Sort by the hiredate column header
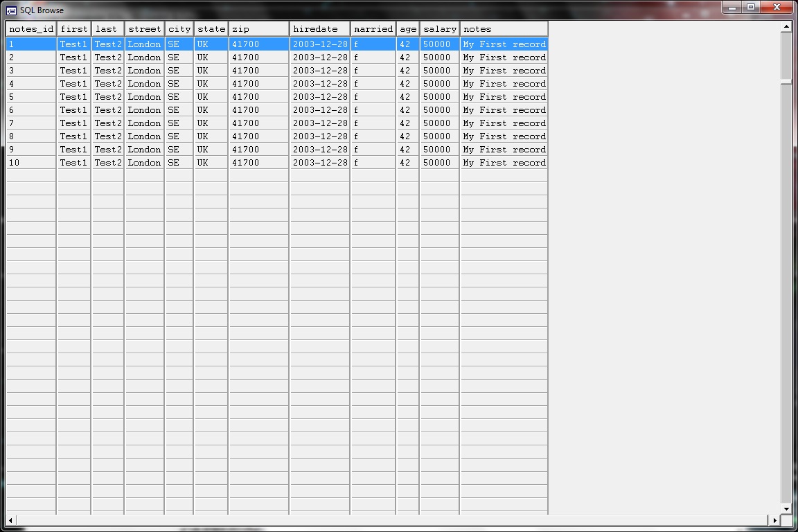The image size is (798, 532). [319, 28]
